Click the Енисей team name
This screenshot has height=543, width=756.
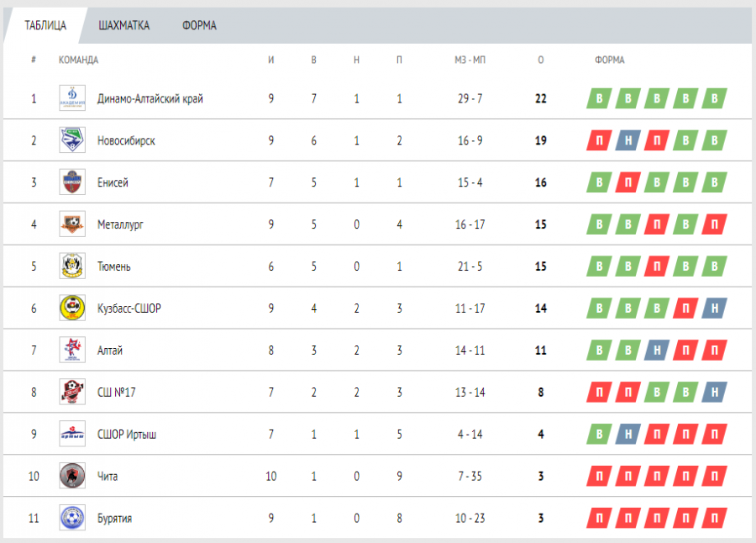[113, 182]
